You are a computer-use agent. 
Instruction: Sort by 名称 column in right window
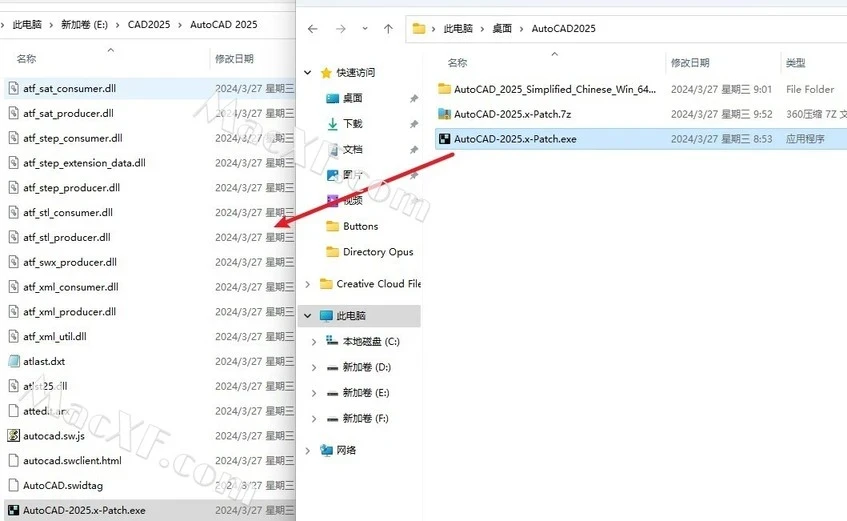tap(458, 63)
